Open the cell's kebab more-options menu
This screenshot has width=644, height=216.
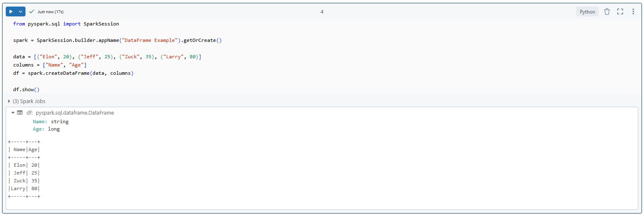pos(633,11)
